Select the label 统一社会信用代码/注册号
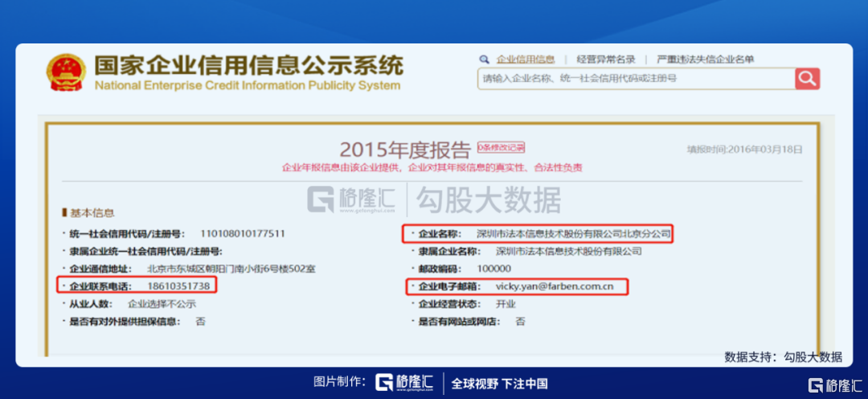 click(127, 233)
